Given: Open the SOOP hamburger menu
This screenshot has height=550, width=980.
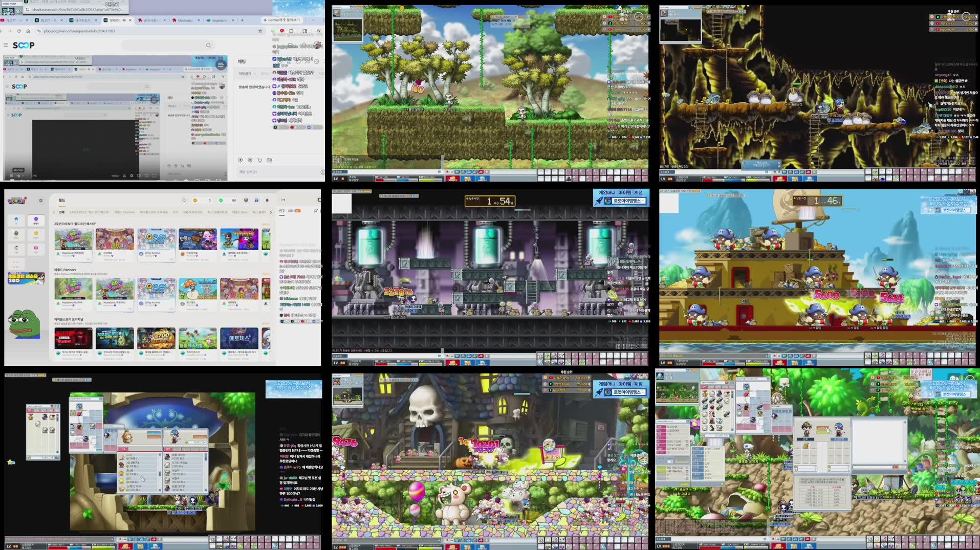Looking at the screenshot, I should point(6,45).
